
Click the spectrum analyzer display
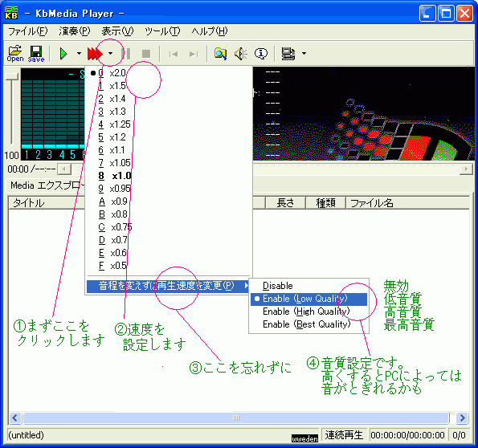tap(53, 114)
